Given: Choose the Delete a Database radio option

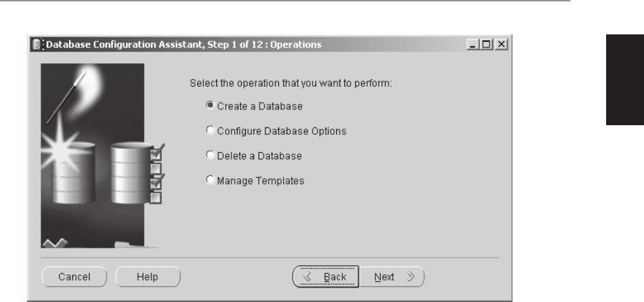Looking at the screenshot, I should pyautogui.click(x=210, y=155).
